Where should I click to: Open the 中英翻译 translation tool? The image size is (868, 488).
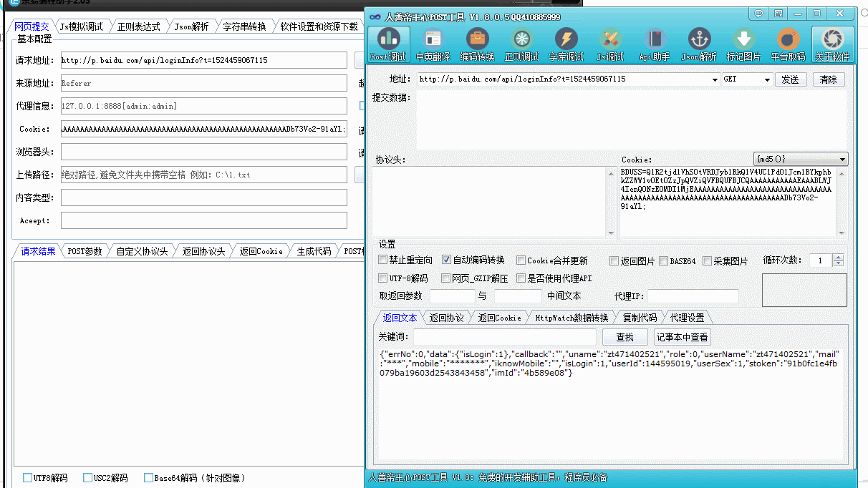pyautogui.click(x=433, y=44)
